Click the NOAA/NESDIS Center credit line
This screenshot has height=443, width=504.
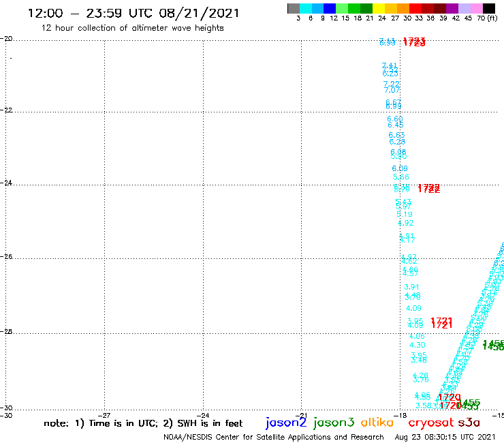pyautogui.click(x=274, y=437)
